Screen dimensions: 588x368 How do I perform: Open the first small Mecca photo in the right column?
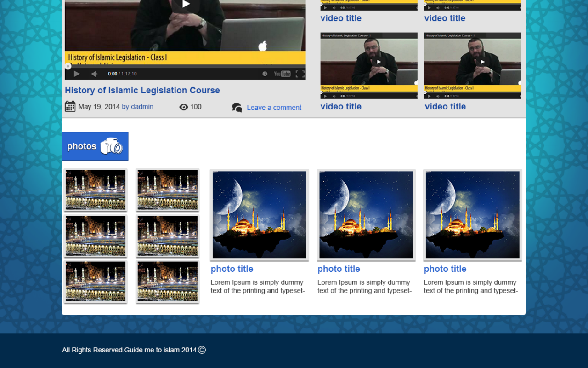pos(168,190)
